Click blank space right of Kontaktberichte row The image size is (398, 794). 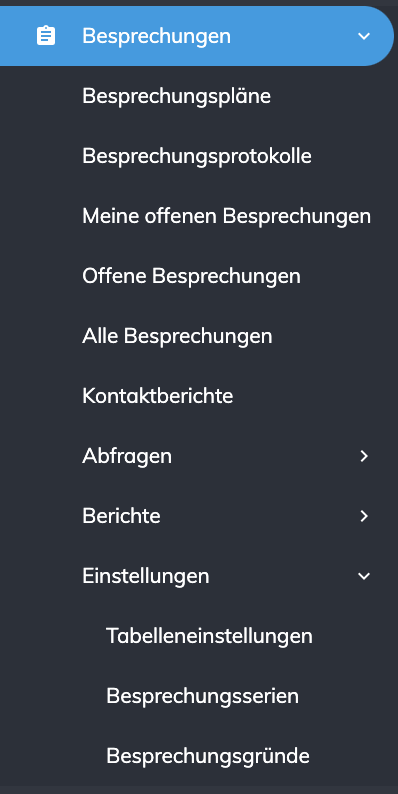click(314, 395)
